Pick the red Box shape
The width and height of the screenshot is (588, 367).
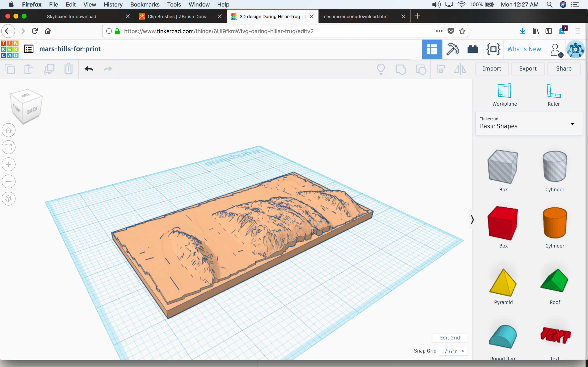pyautogui.click(x=503, y=223)
